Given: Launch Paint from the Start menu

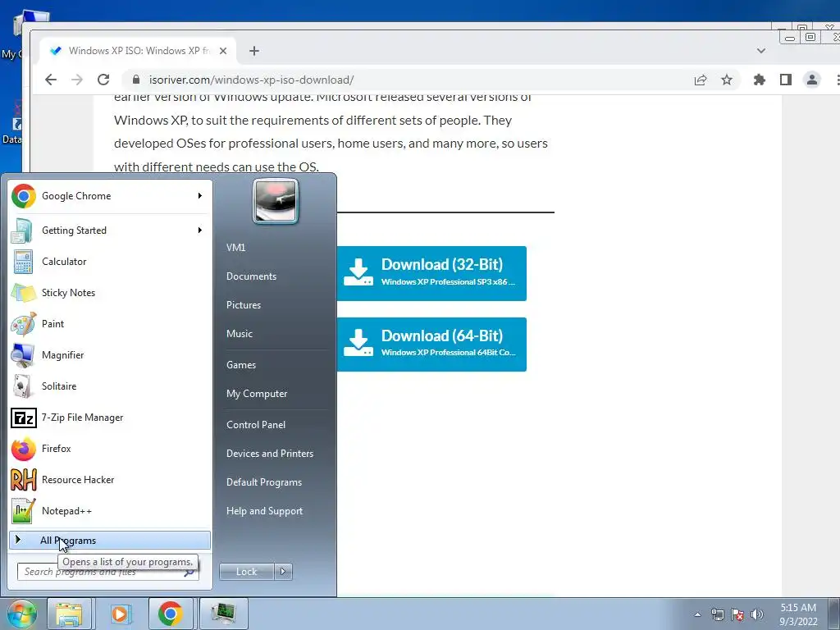Looking at the screenshot, I should (110, 323).
